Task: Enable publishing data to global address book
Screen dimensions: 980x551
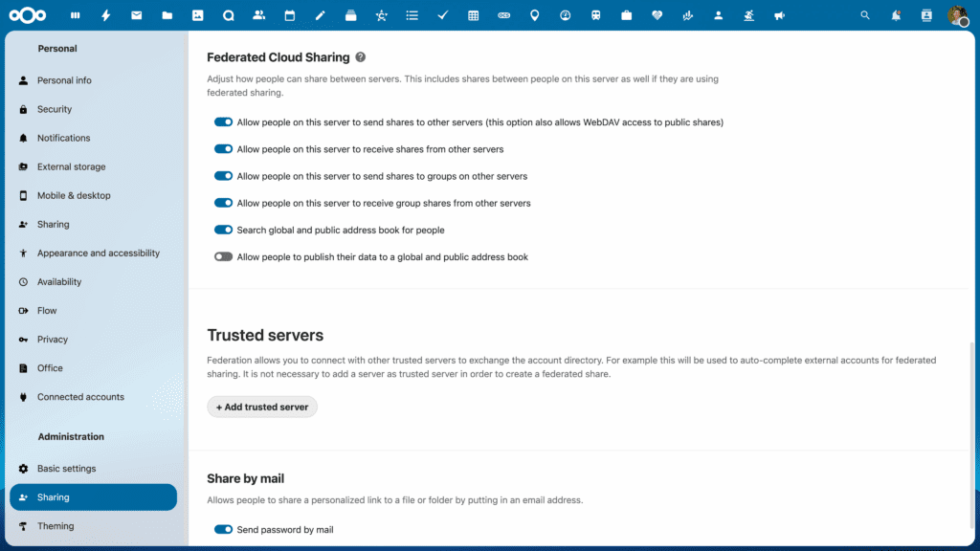Action: (x=223, y=256)
